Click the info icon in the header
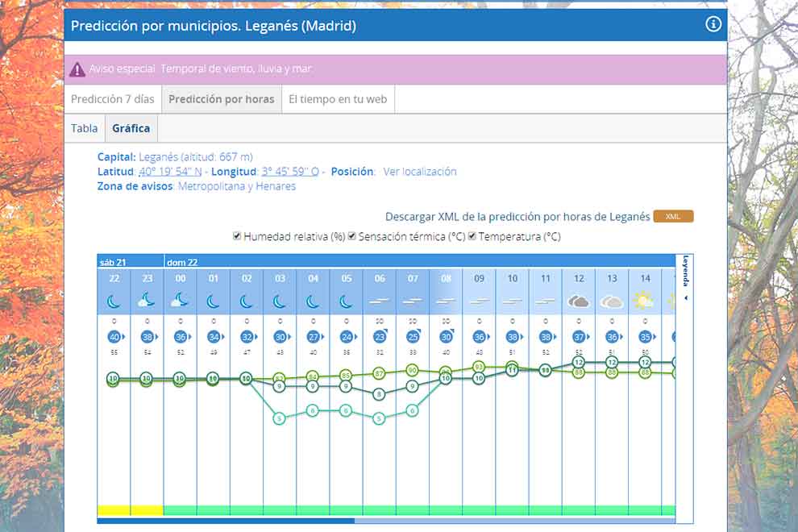798x532 pixels. coord(713,24)
